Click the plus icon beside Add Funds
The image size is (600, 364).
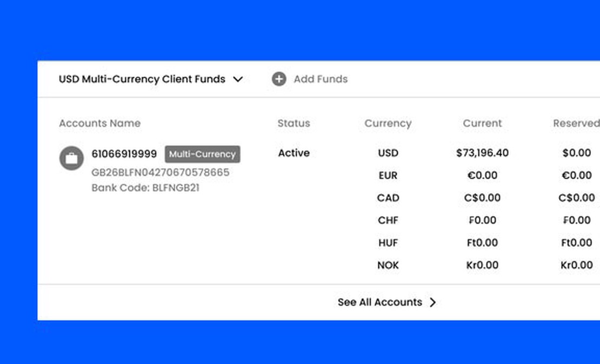[279, 79]
